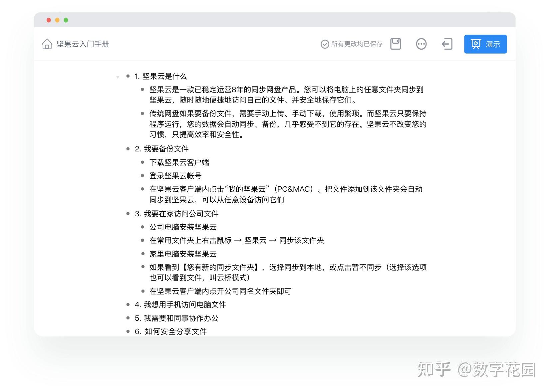Viewport: 550px width, 392px height.
Task: Click the bullet dot of '6. 如何安全分享文件'
Action: (x=128, y=331)
